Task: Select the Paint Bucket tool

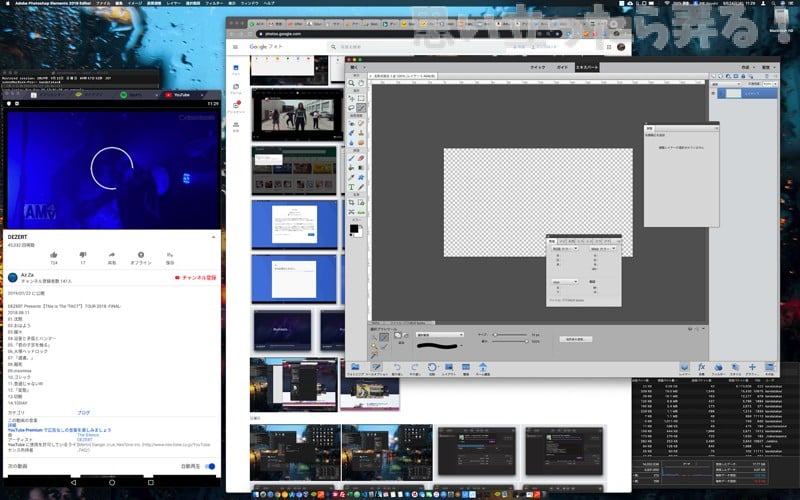Action: tap(352, 167)
